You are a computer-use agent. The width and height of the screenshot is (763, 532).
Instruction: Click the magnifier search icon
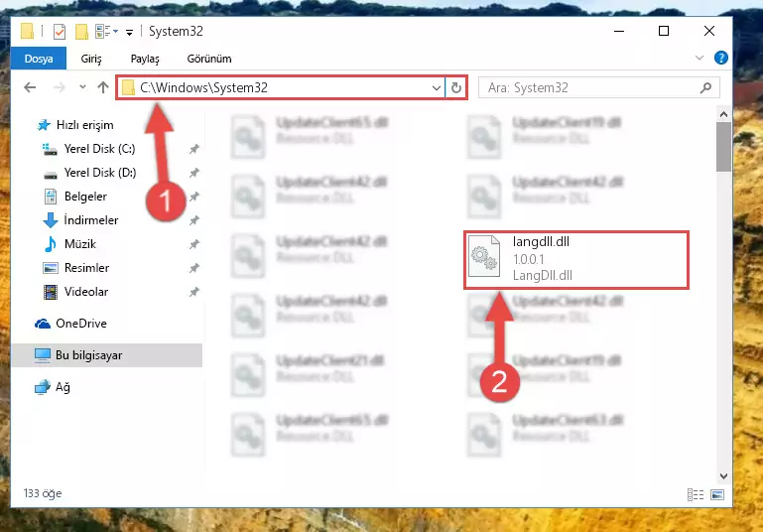[x=706, y=87]
